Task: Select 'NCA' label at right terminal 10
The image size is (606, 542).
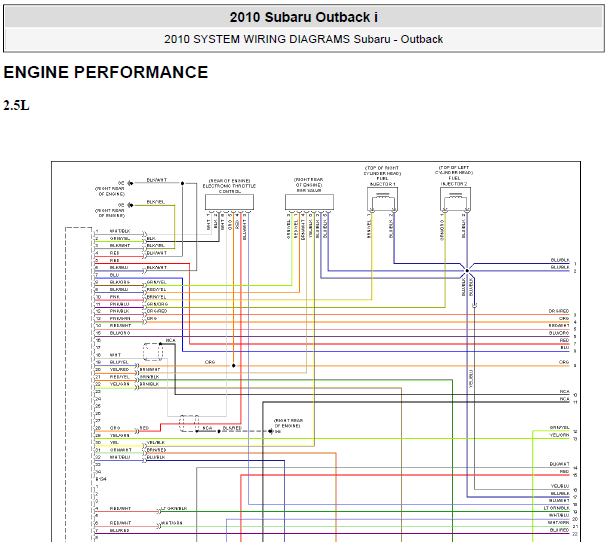Action: pos(564,392)
